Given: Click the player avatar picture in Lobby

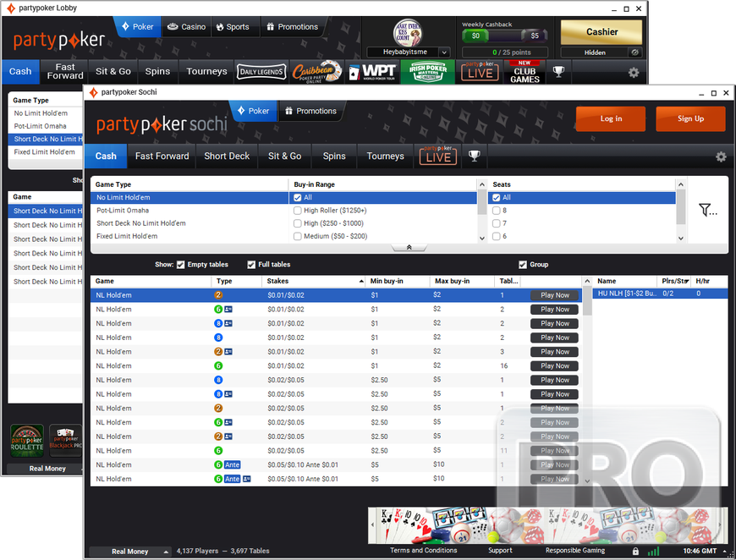Looking at the screenshot, I should pos(407,33).
